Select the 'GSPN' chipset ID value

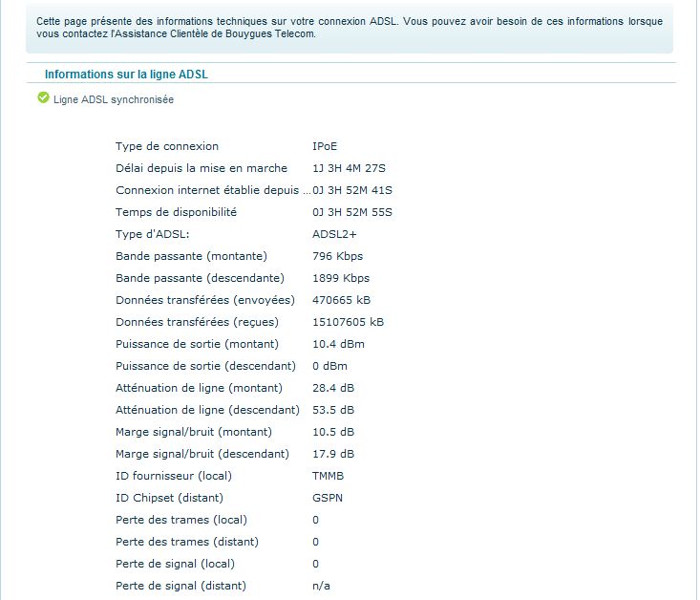(328, 498)
